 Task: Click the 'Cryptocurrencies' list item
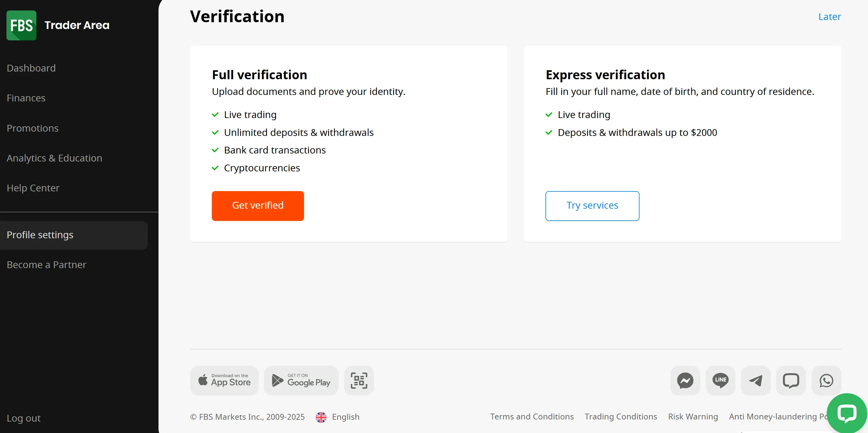coord(262,168)
